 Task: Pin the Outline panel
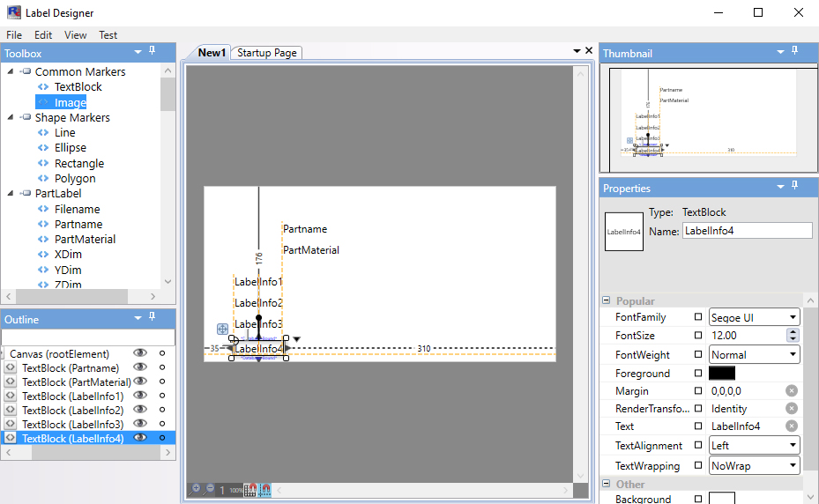point(152,316)
